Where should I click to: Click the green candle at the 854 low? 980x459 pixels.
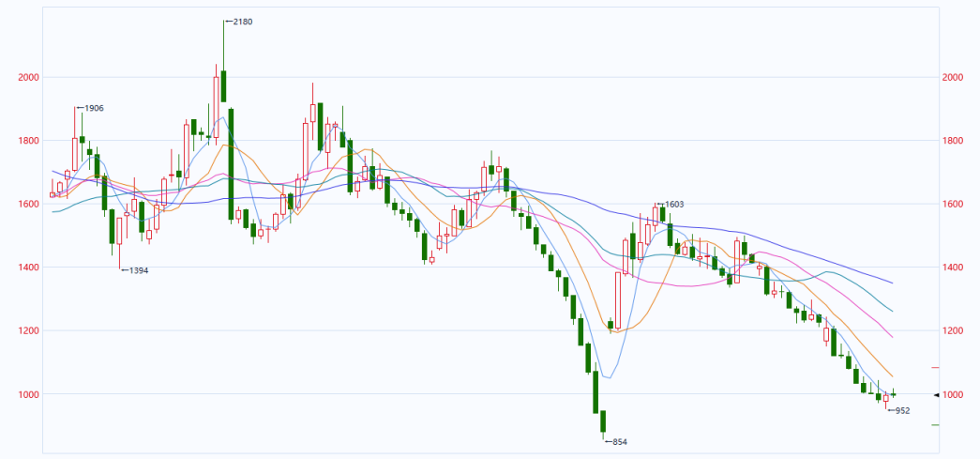[603, 425]
